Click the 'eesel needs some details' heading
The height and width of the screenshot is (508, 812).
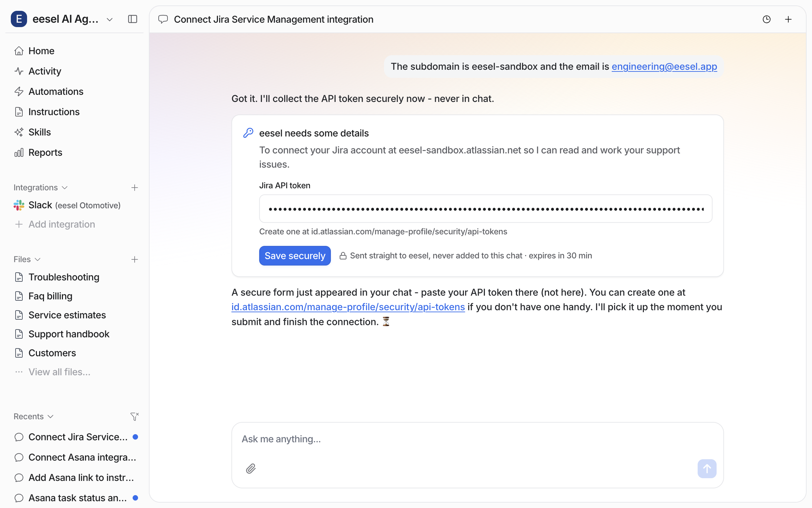tap(314, 133)
